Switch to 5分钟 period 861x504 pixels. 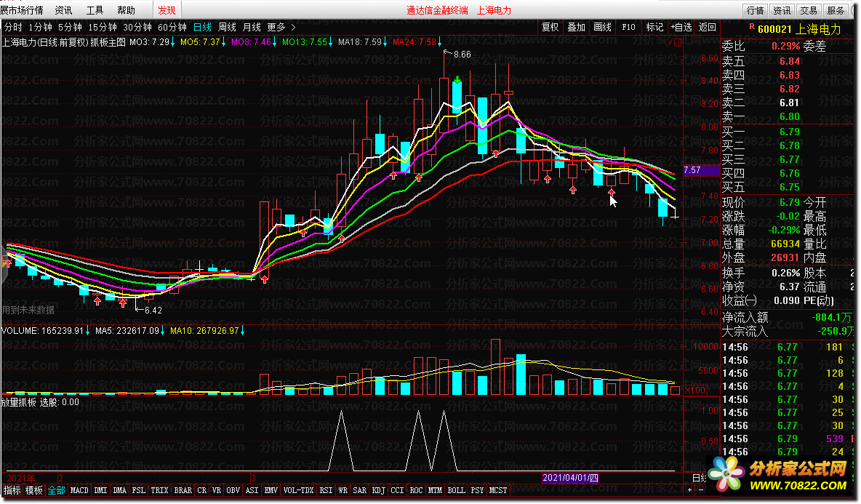point(70,27)
